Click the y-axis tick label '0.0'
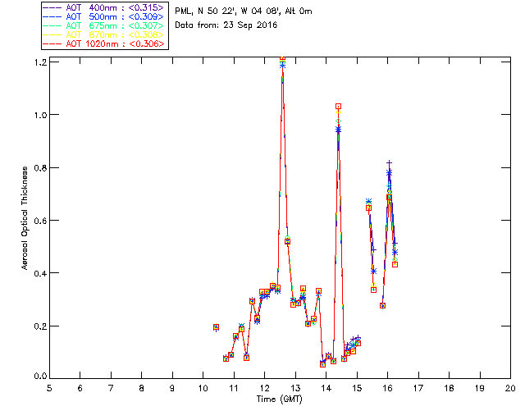The width and height of the screenshot is (525, 420). pyautogui.click(x=40, y=376)
